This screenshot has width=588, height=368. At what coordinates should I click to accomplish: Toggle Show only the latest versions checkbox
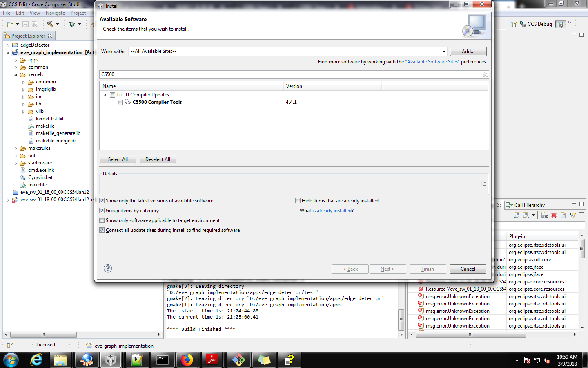102,201
